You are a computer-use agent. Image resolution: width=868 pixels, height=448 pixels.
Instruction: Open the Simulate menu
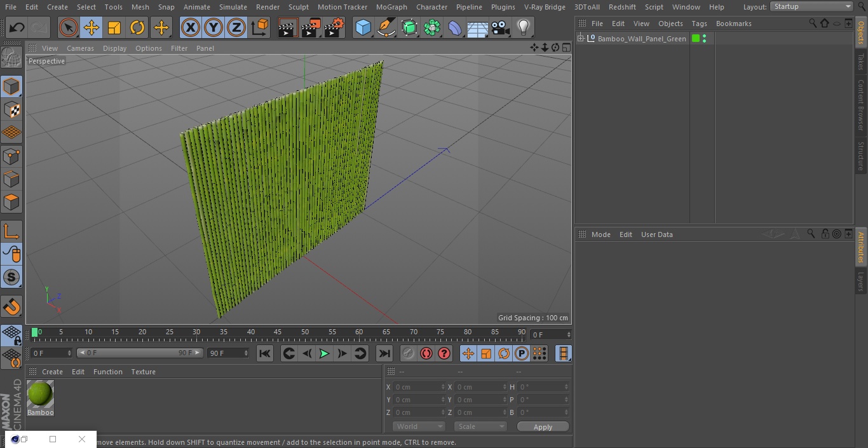click(x=233, y=7)
